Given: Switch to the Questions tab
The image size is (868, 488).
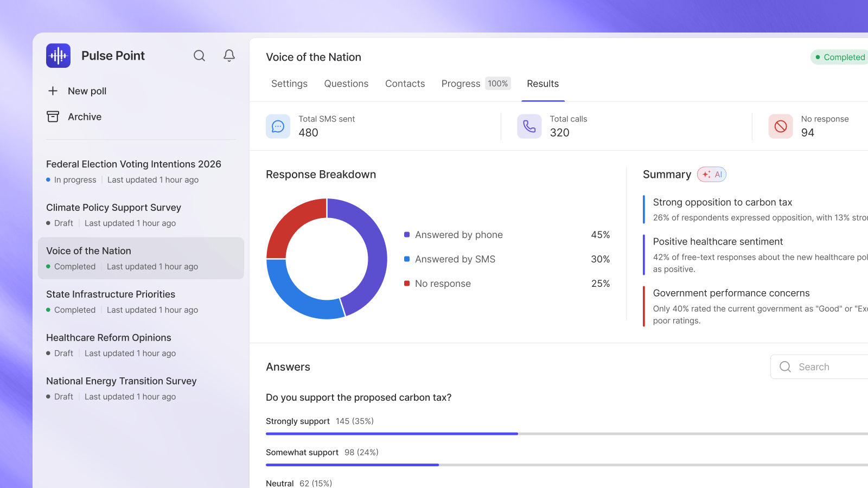Looking at the screenshot, I should pyautogui.click(x=346, y=84).
